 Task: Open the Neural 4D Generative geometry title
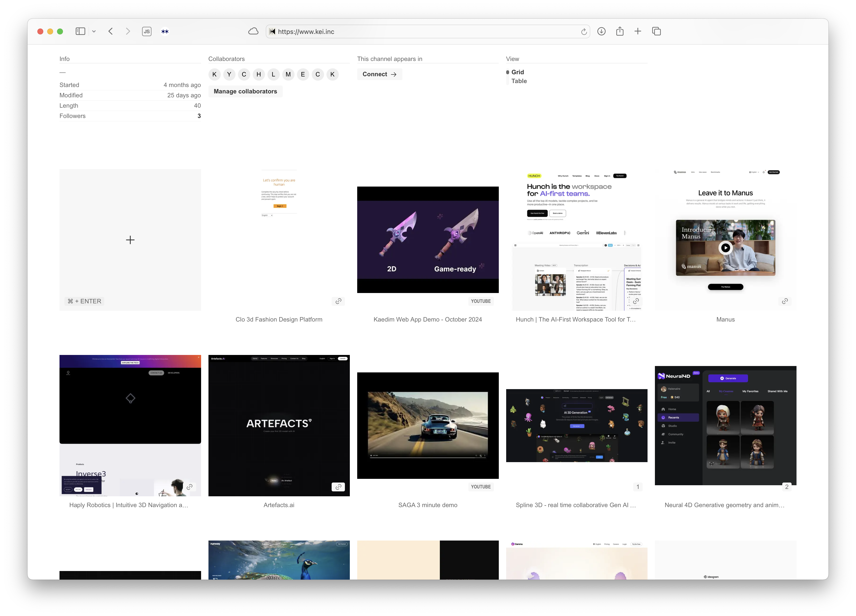coord(724,505)
